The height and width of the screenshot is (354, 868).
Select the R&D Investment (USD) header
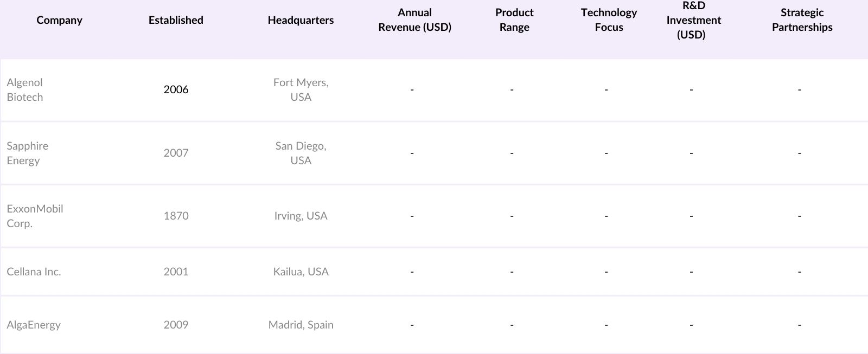coord(693,20)
